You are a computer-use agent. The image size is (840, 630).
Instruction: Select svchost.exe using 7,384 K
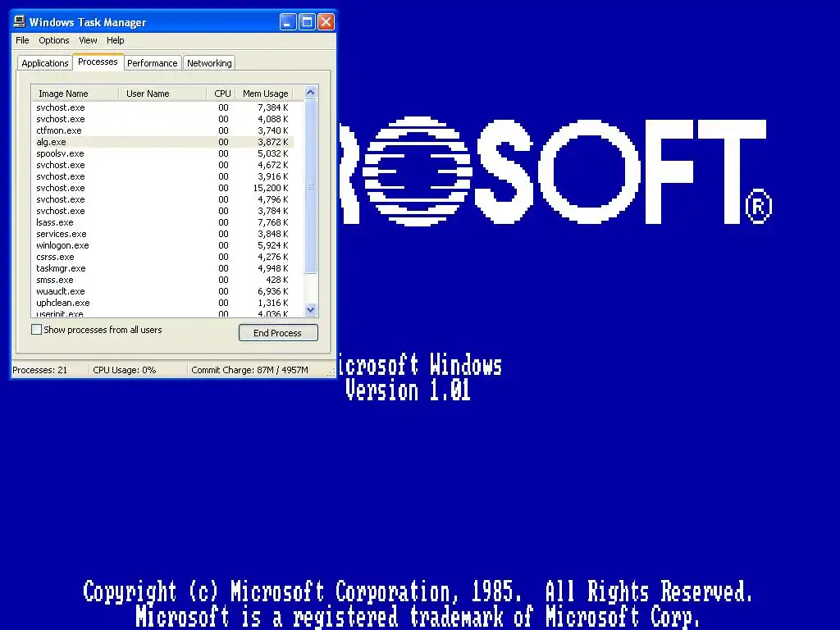point(163,107)
